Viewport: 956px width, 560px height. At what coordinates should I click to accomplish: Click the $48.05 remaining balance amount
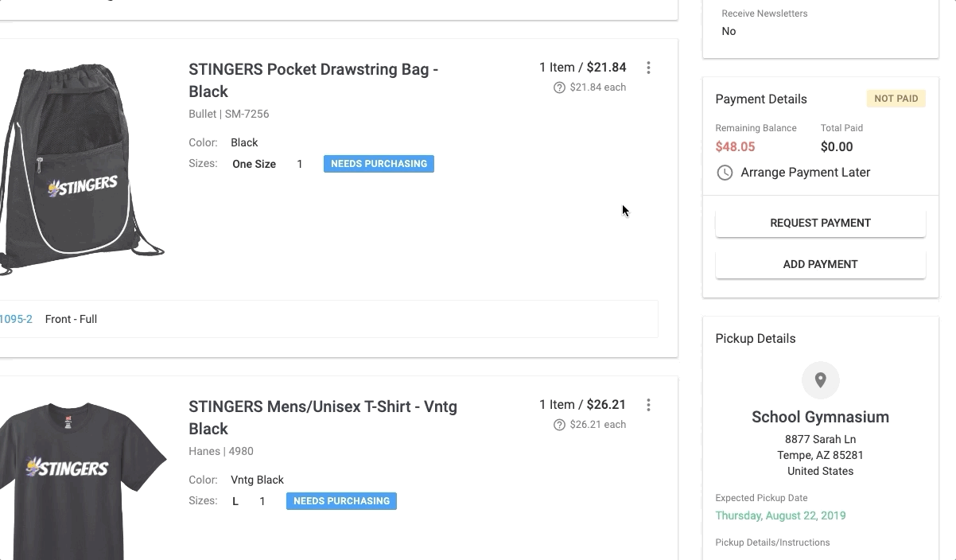point(735,147)
